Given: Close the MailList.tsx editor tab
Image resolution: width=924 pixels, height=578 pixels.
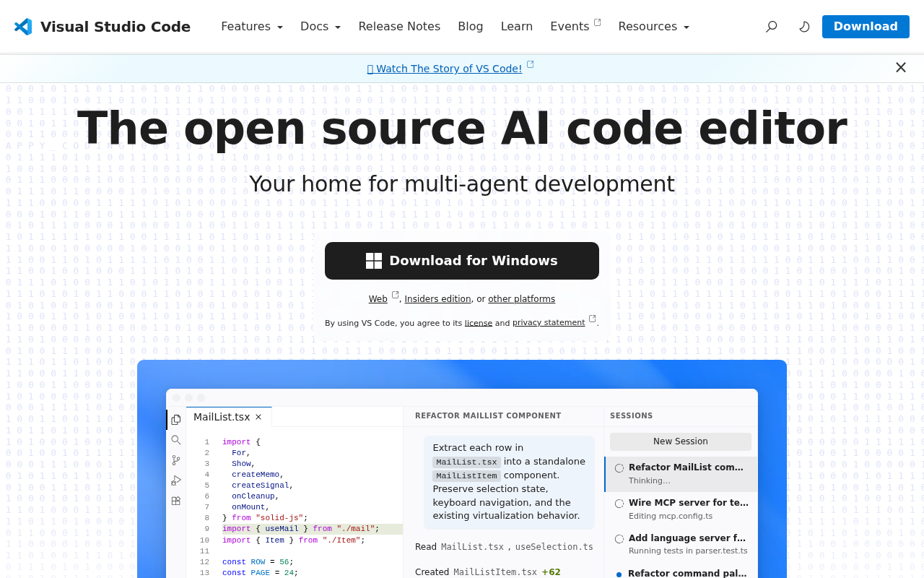Looking at the screenshot, I should pyautogui.click(x=258, y=417).
